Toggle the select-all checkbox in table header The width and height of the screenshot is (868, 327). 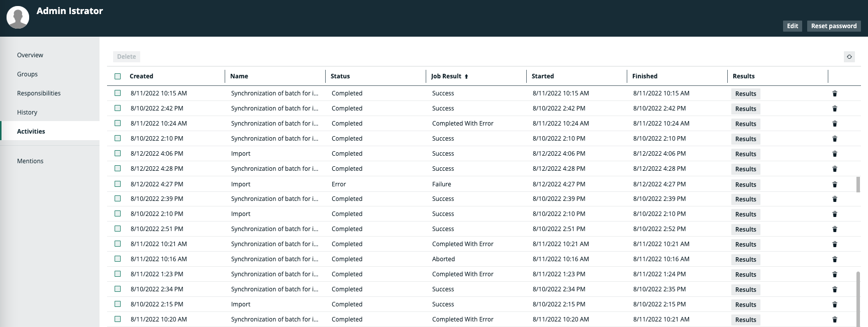point(118,76)
